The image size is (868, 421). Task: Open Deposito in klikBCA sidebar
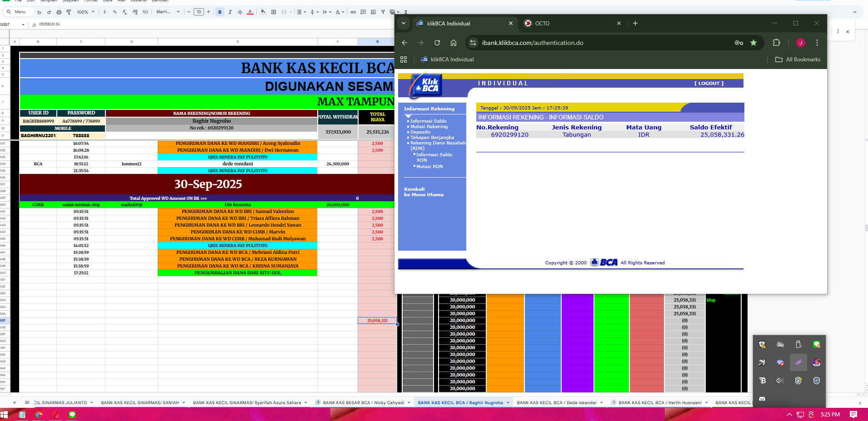coord(420,132)
